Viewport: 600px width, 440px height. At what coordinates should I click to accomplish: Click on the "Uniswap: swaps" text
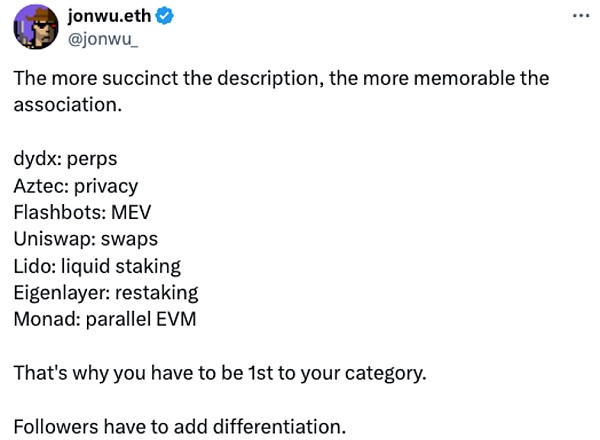coord(86,239)
